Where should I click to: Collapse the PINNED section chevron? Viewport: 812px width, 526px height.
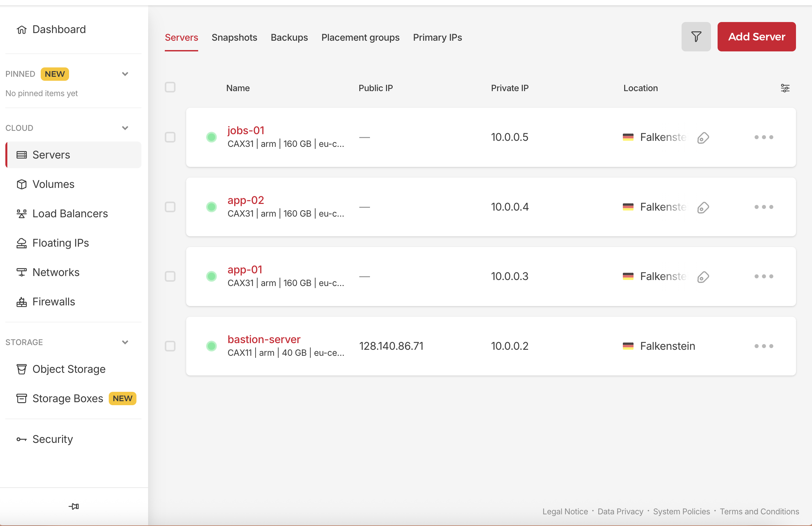125,74
